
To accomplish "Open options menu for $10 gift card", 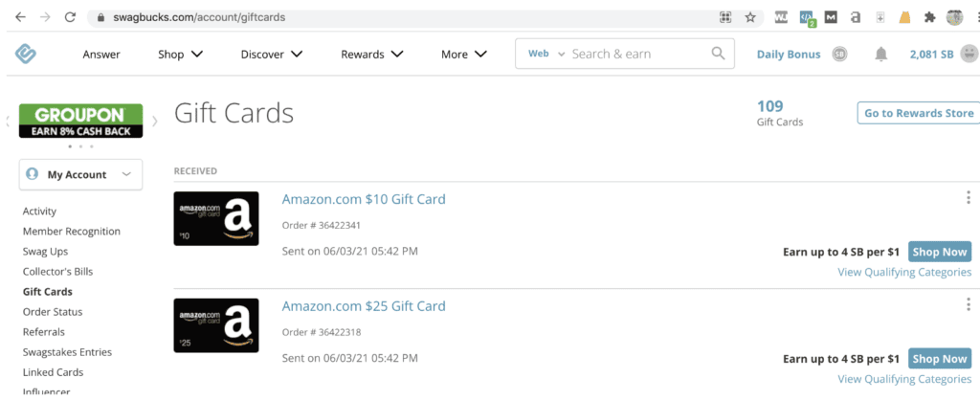I will tap(969, 198).
